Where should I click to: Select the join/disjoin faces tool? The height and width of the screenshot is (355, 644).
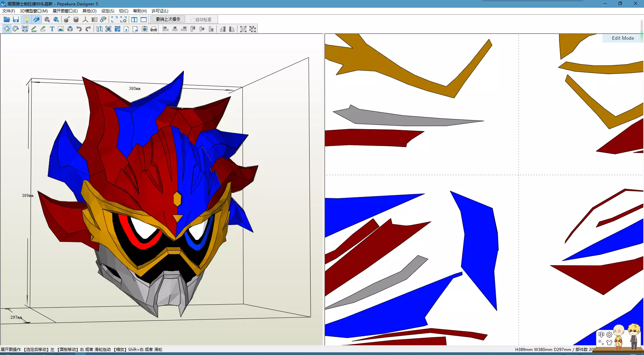pos(25,29)
